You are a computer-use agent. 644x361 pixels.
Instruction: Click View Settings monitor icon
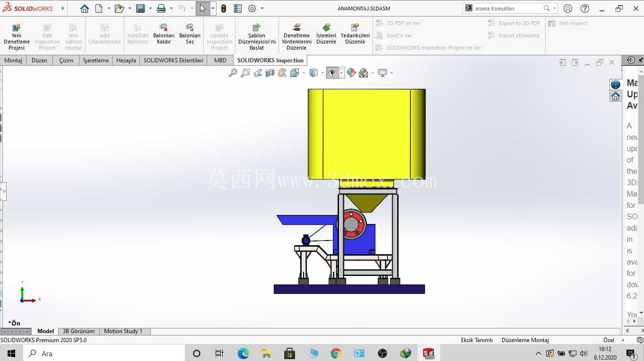(383, 73)
